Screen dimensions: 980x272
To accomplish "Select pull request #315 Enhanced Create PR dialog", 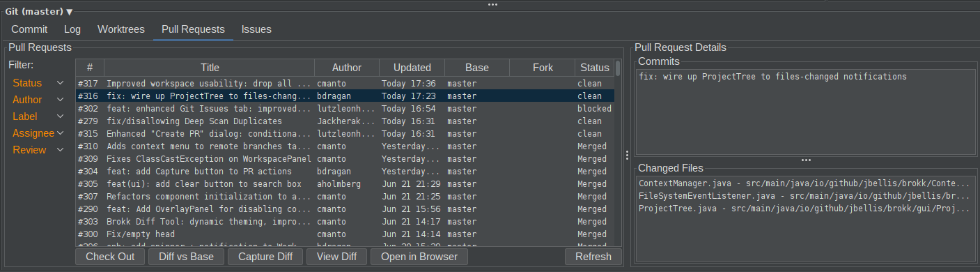I will [x=345, y=134].
